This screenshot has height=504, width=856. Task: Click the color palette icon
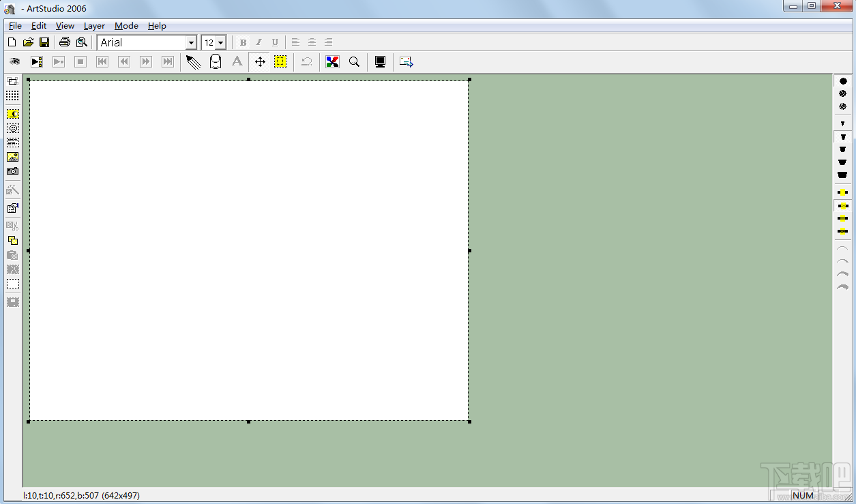point(332,62)
